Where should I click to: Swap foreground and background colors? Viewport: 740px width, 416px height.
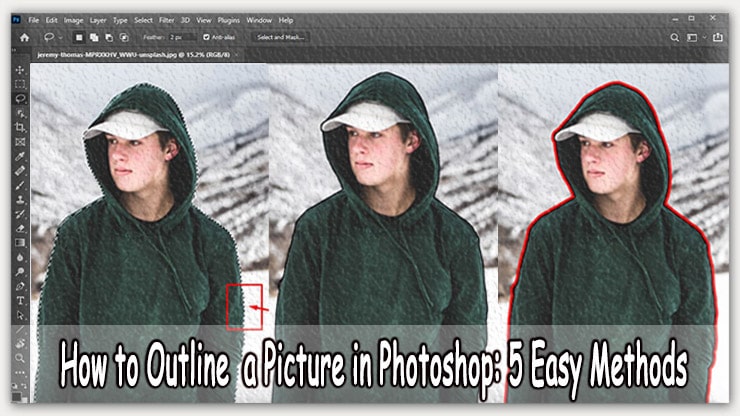tap(24, 386)
